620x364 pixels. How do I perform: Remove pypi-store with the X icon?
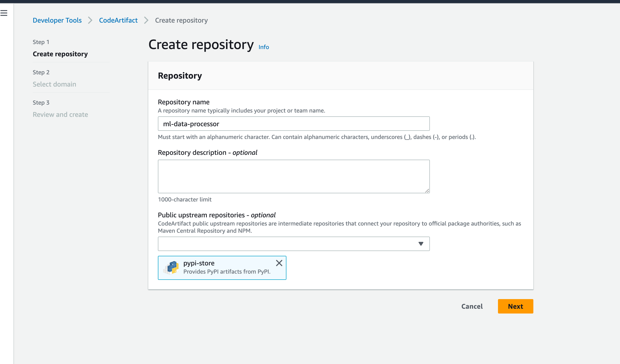[x=279, y=263]
